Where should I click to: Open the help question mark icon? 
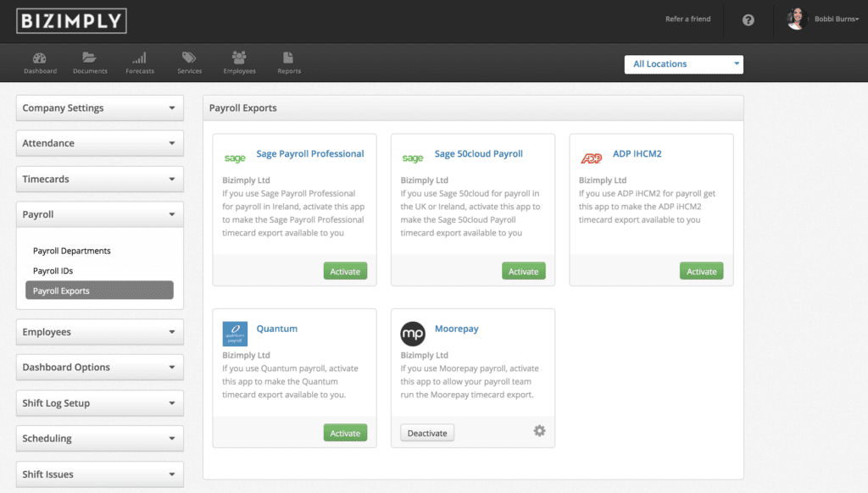click(x=747, y=19)
